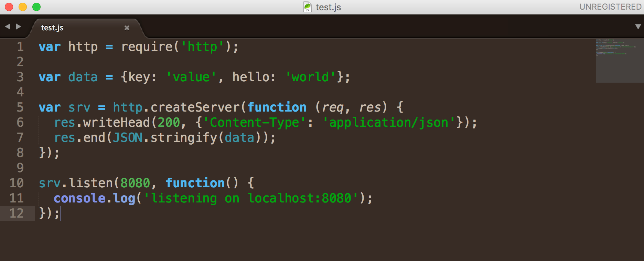Click the red close window button

[x=9, y=7]
